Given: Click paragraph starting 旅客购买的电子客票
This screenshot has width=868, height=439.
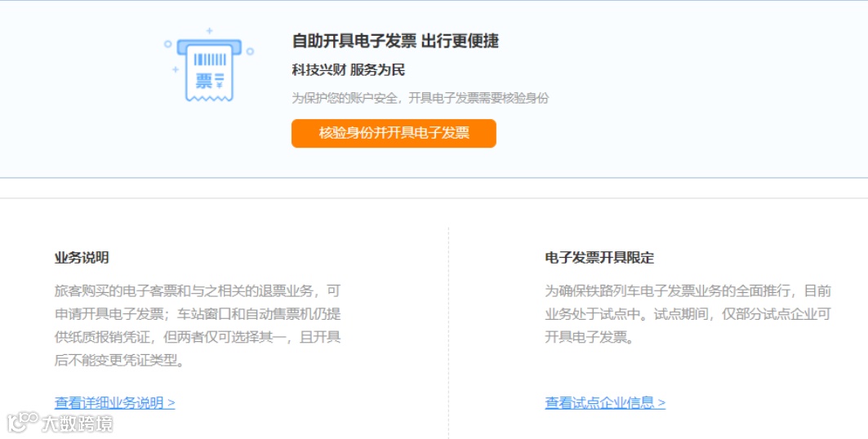Looking at the screenshot, I should (198, 326).
